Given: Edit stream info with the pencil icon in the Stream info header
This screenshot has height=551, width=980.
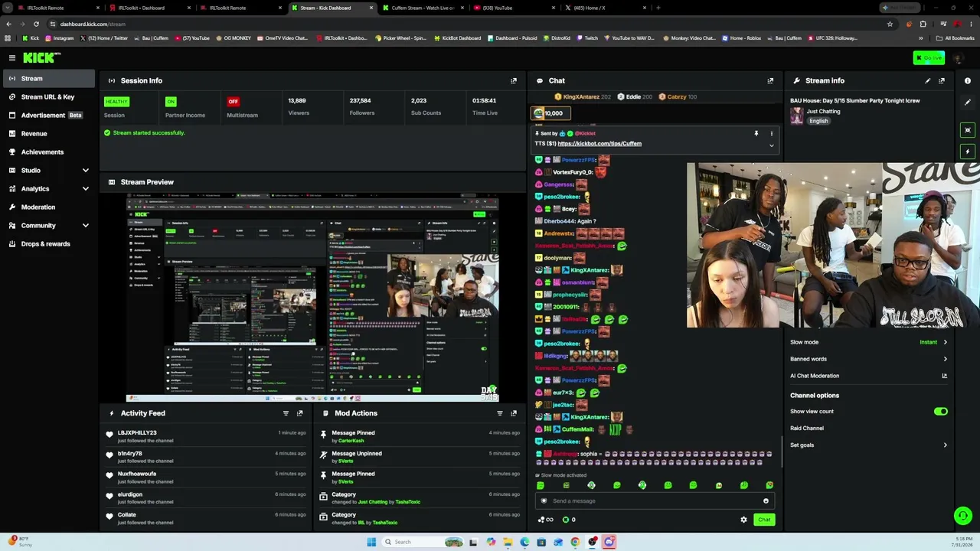Looking at the screenshot, I should pos(928,80).
